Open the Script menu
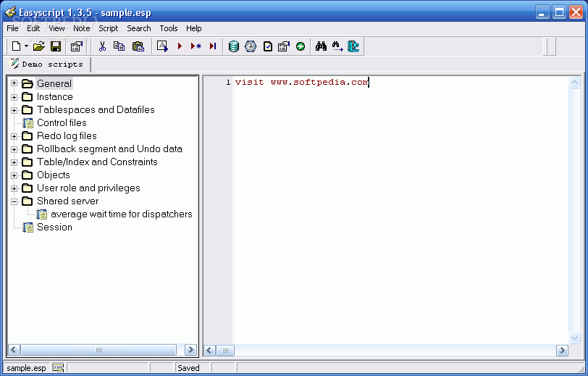Viewport: 588px width, 376px height. point(109,28)
